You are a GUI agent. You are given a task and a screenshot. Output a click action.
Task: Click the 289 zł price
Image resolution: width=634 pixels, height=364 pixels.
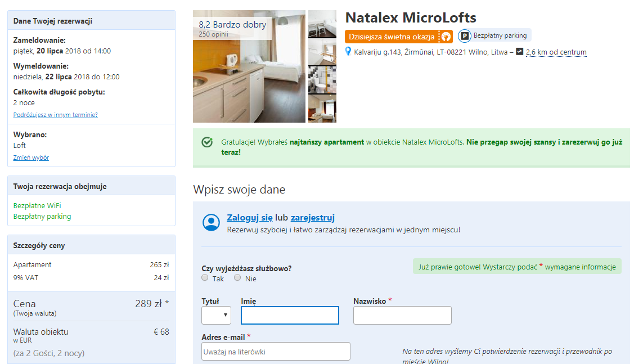pyautogui.click(x=152, y=304)
